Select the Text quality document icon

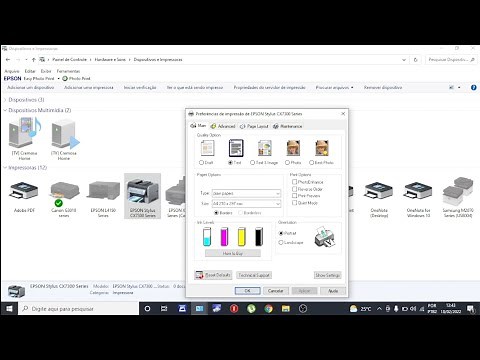(x=236, y=148)
